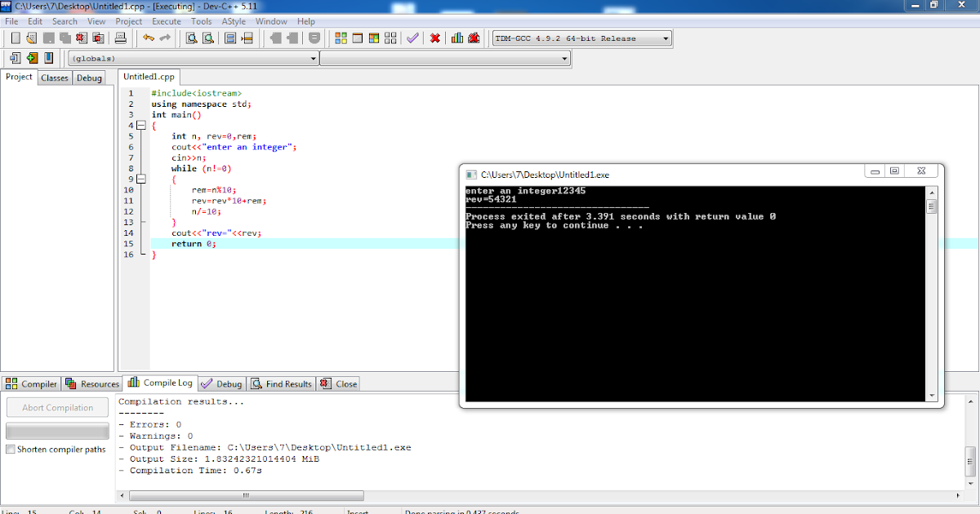980x514 pixels.
Task: Print the source file via printer icon
Action: (120, 38)
